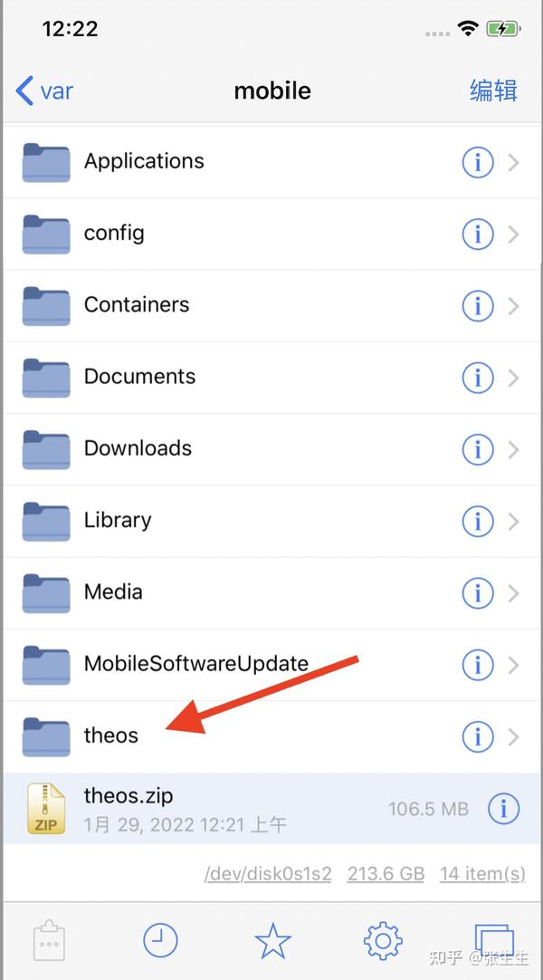Open the tabs windows icon

click(495, 941)
